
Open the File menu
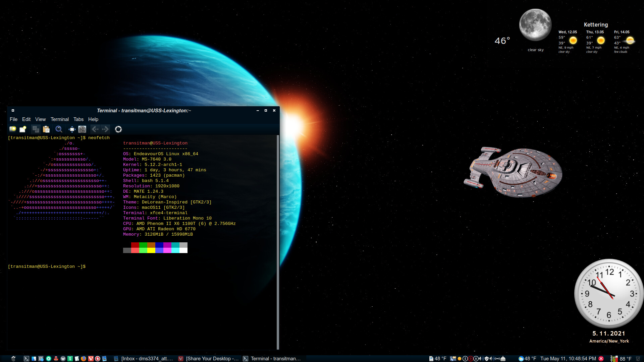click(13, 119)
